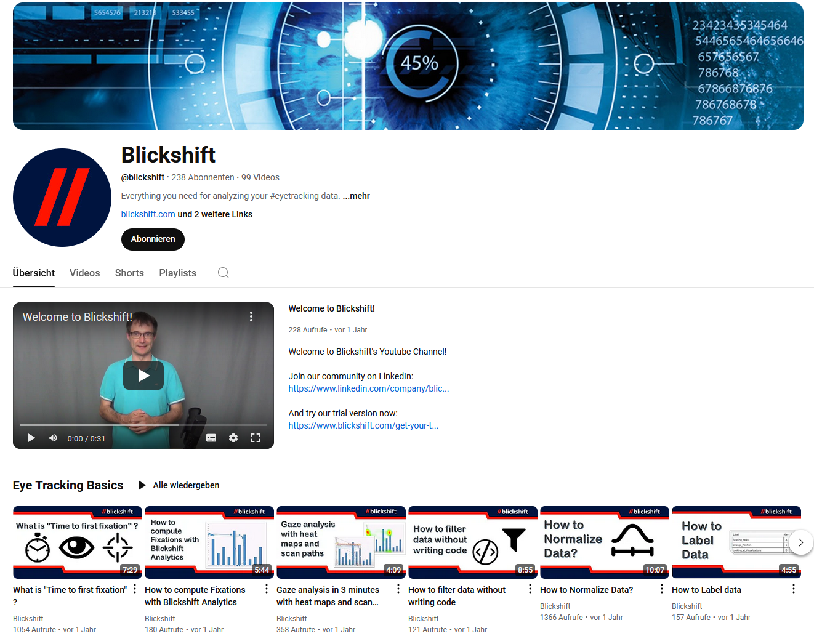Switch to the Playlists tab
Image resolution: width=814 pixels, height=644 pixels.
177,273
